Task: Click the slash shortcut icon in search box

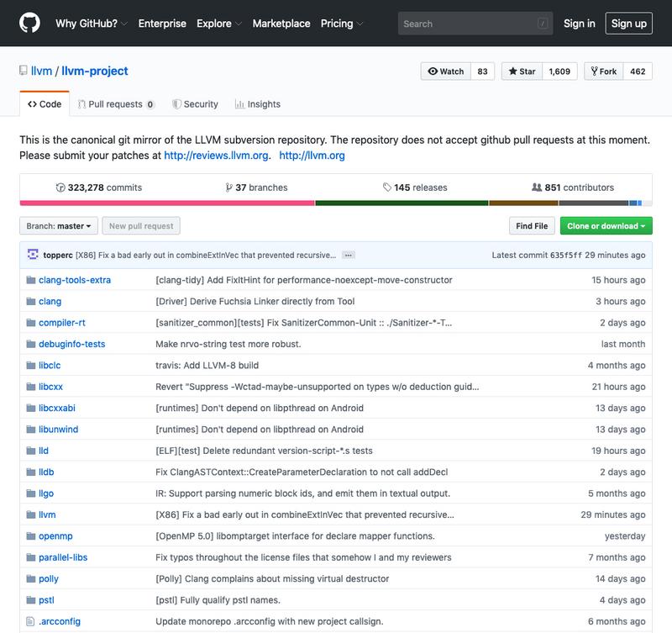Action: [543, 24]
